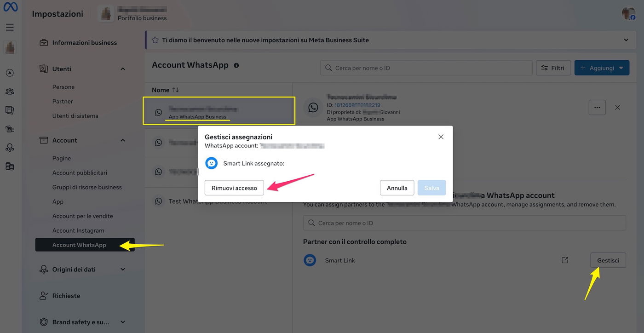
Task: Click the Smart Link avatar in the partner list
Action: [x=310, y=260]
